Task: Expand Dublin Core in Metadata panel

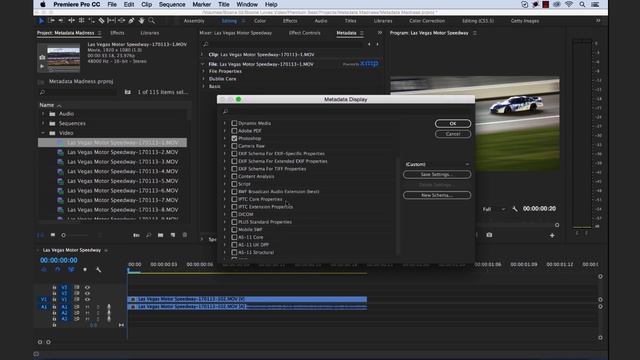Action: (203, 79)
